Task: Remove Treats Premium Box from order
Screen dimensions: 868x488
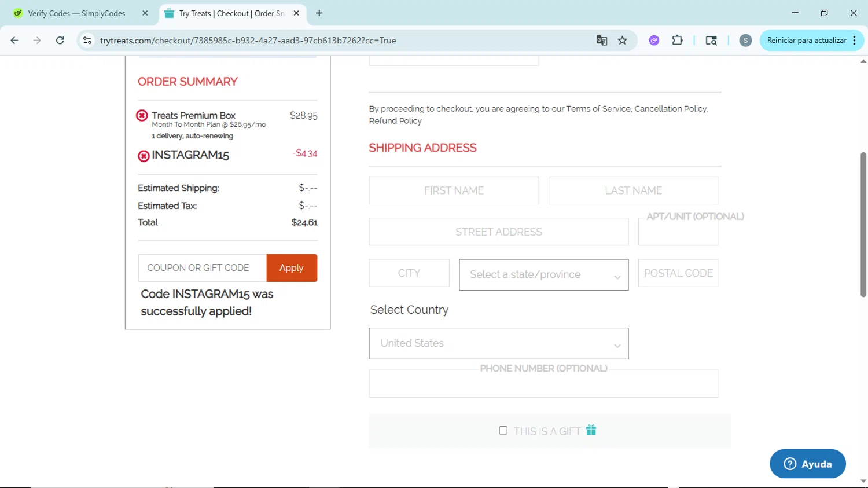Action: [142, 115]
